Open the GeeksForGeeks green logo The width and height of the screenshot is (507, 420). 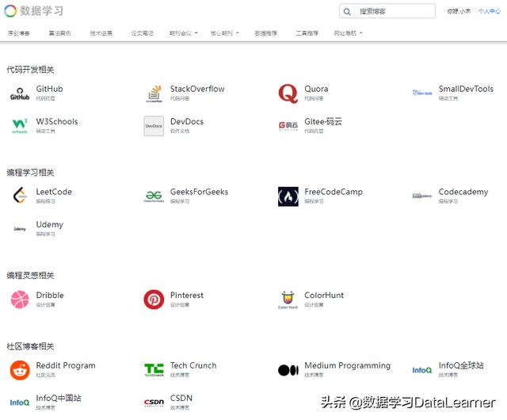(x=154, y=196)
